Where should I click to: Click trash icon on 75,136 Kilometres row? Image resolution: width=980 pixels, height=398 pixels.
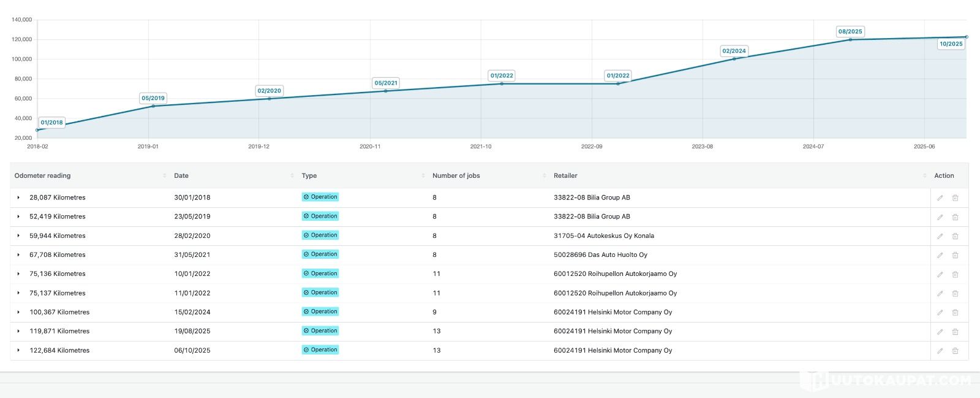955,274
